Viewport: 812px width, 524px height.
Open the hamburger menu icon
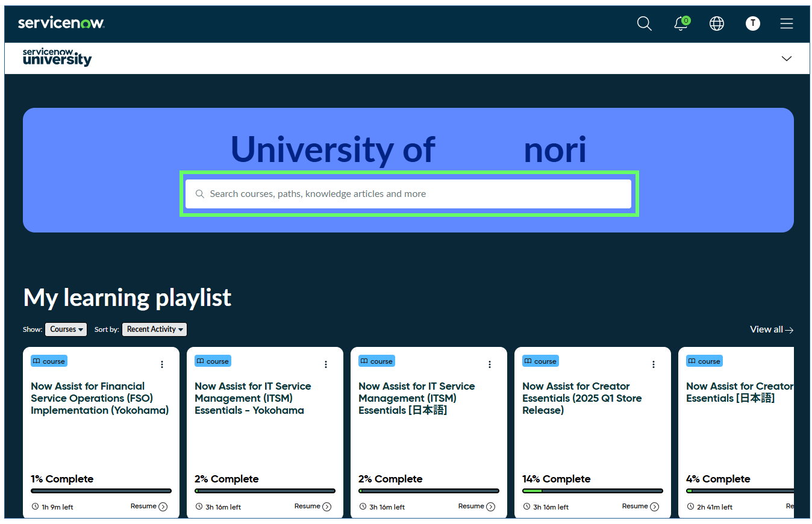click(x=787, y=23)
